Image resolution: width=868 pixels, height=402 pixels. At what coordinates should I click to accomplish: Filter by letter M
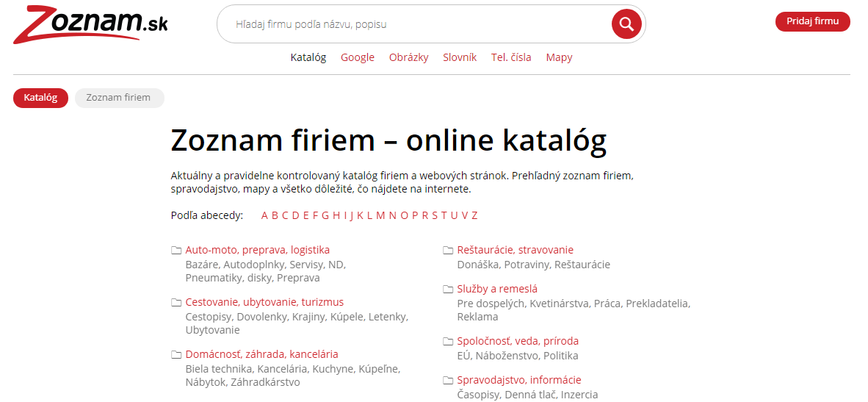click(x=380, y=215)
